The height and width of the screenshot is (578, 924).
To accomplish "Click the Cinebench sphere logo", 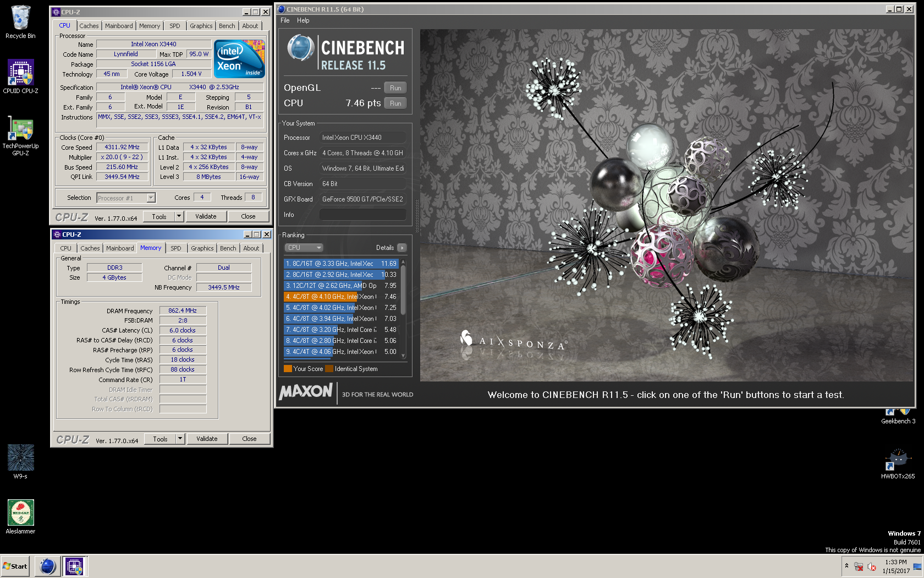I will (x=301, y=48).
